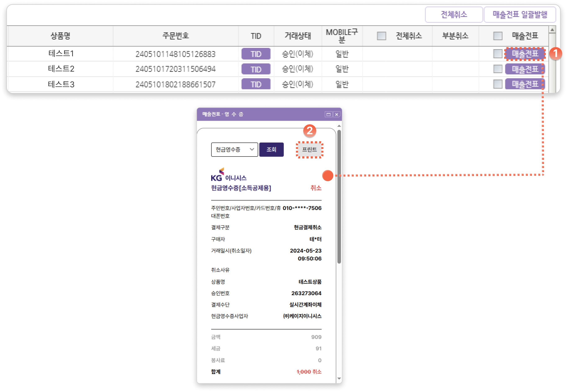Click the 전체취소 button at top
The height and width of the screenshot is (392, 567).
454,14
